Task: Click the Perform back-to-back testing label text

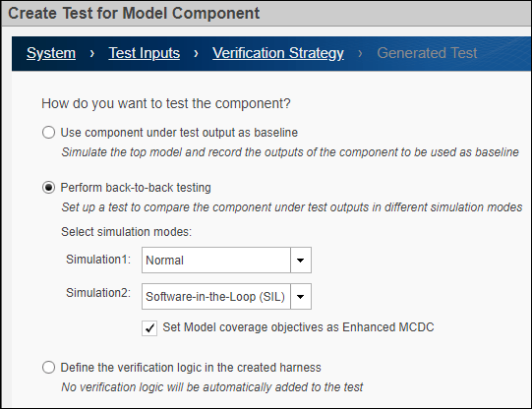Action: click(x=136, y=188)
